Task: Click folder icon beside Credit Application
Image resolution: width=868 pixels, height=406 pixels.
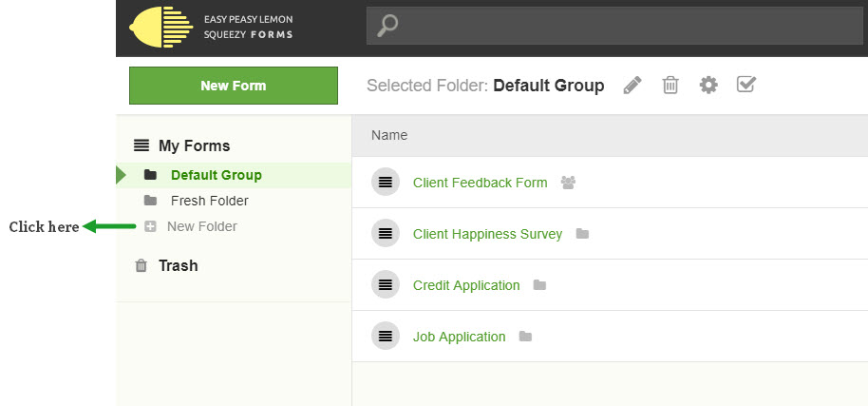Action: (539, 285)
